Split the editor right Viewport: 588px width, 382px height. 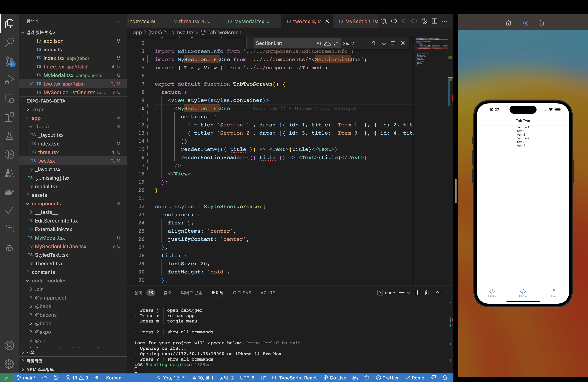tap(434, 21)
